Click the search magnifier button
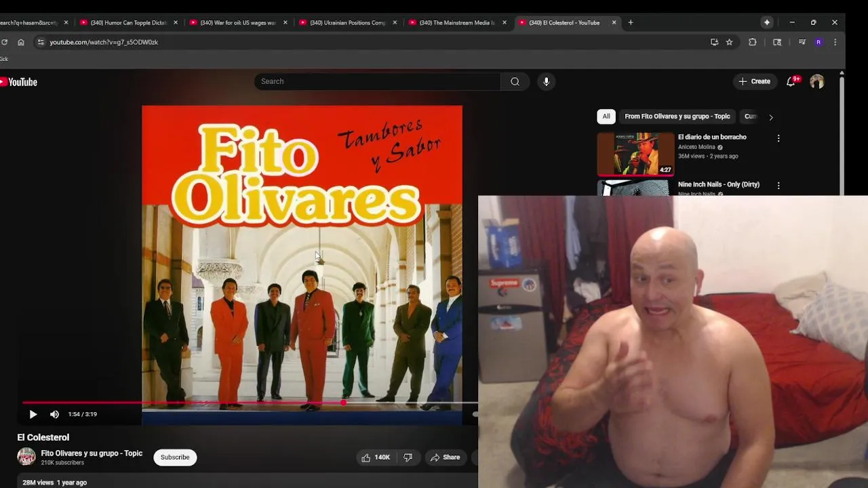The width and height of the screenshot is (868, 488). (x=515, y=81)
